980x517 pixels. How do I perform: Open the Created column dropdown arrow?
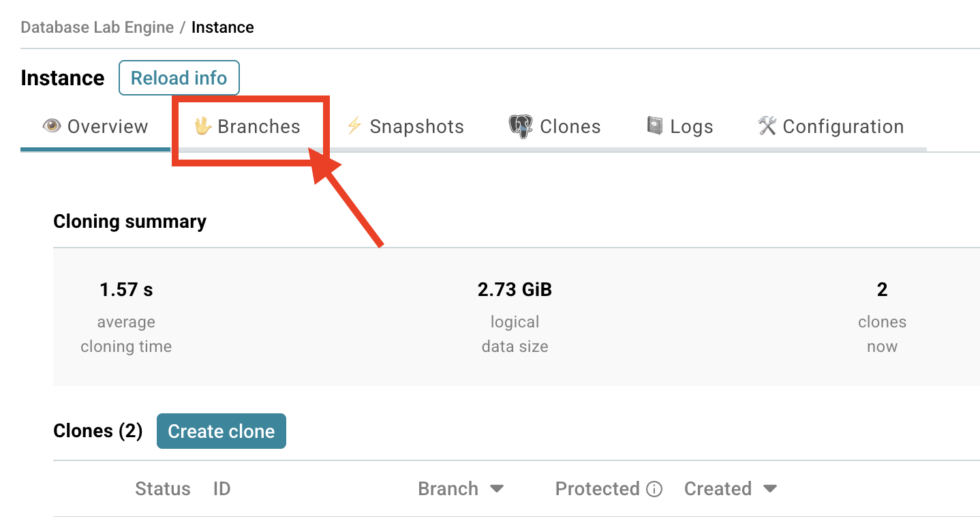[770, 489]
